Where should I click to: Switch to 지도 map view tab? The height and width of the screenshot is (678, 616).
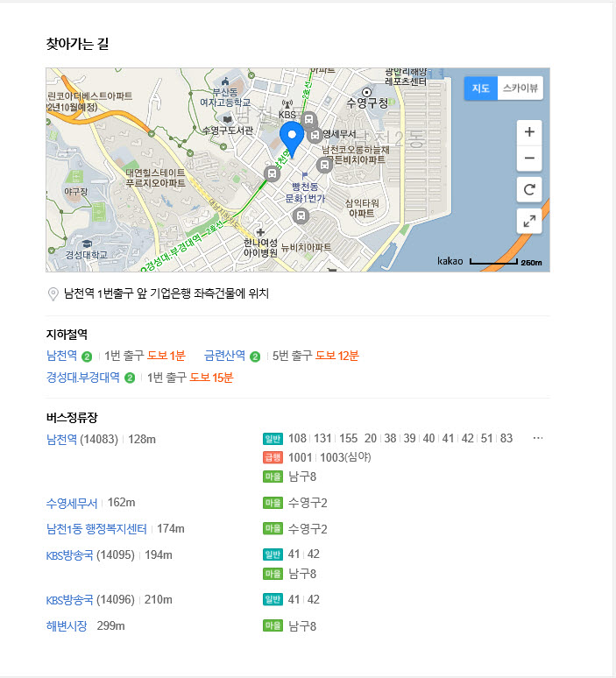[x=480, y=88]
